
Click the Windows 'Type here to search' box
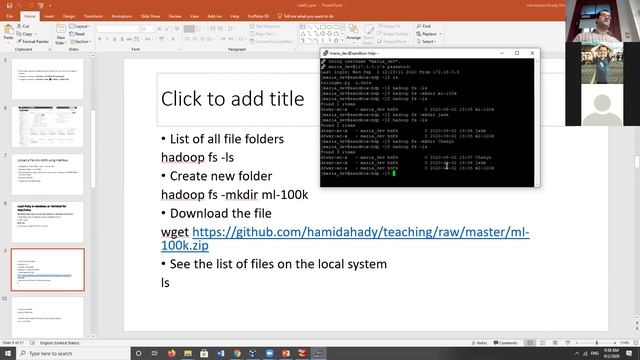[x=73, y=353]
